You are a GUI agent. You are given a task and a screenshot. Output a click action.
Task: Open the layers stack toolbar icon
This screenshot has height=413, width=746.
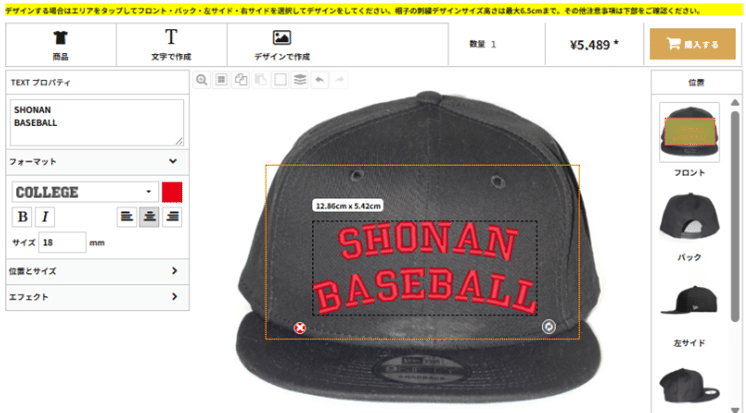tap(300, 80)
